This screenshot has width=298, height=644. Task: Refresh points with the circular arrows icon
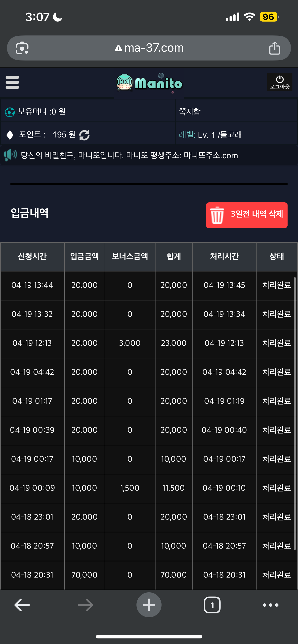[84, 135]
